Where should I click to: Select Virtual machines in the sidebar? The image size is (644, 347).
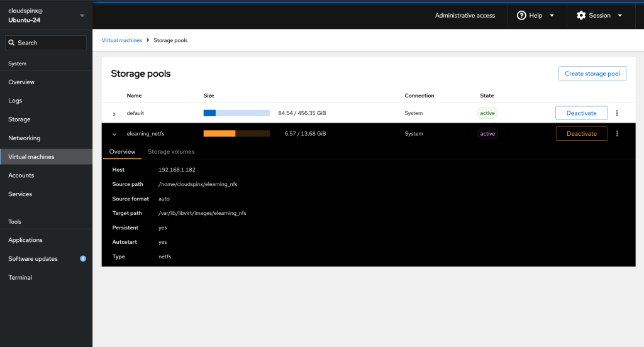(x=46, y=157)
